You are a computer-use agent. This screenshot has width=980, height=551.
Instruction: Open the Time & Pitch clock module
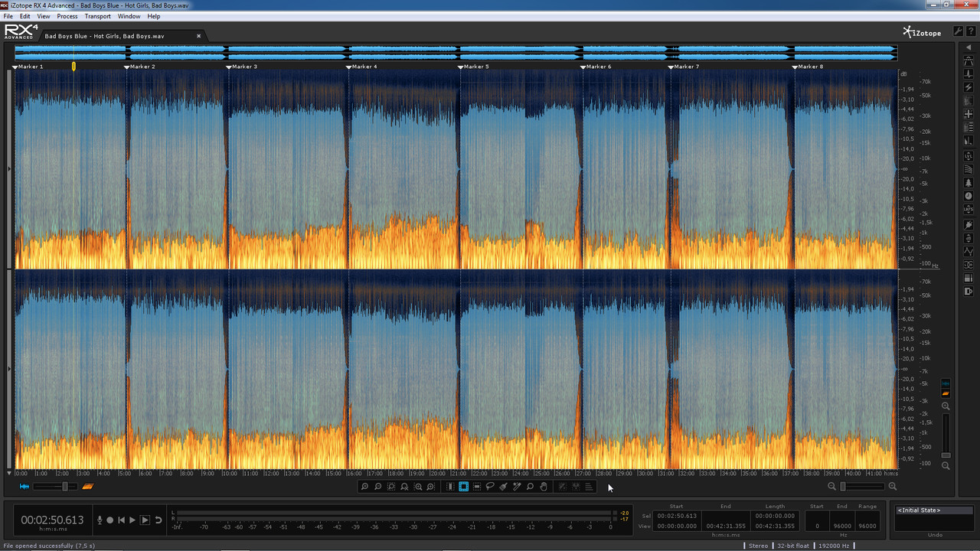click(969, 197)
